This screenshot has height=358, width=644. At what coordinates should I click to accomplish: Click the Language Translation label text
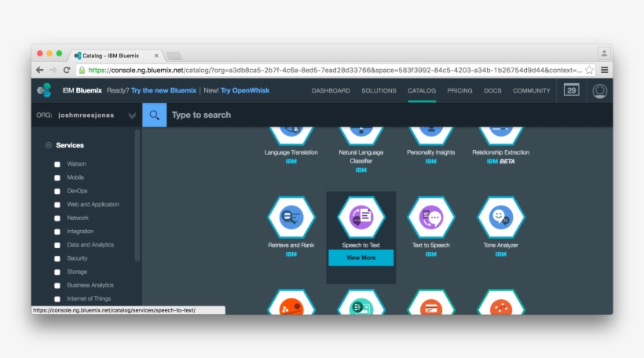click(x=291, y=152)
